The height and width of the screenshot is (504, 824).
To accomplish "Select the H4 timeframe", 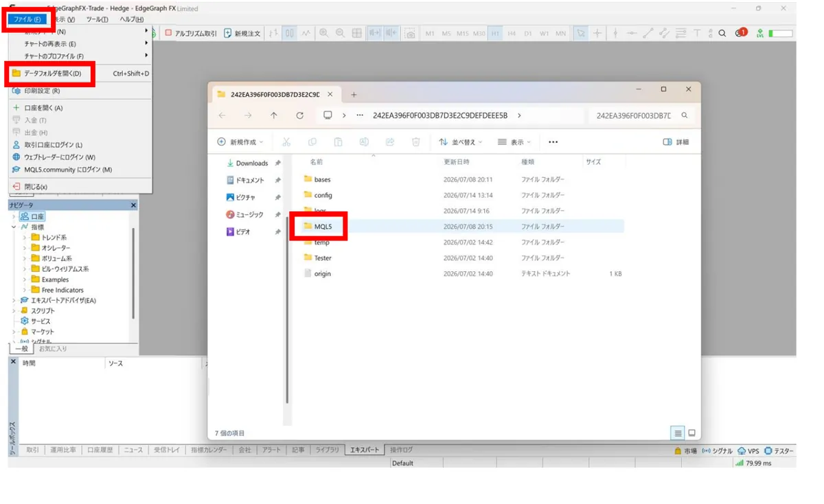I will (x=512, y=34).
